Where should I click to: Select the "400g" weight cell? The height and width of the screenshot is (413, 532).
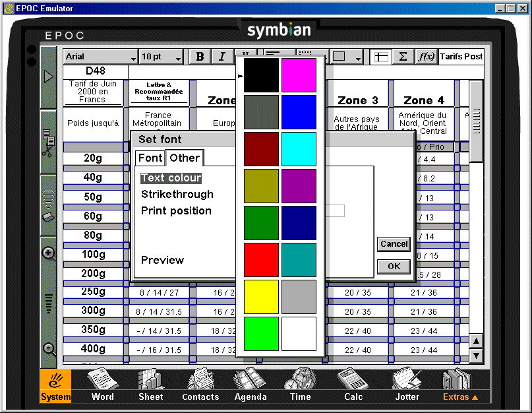tap(93, 349)
